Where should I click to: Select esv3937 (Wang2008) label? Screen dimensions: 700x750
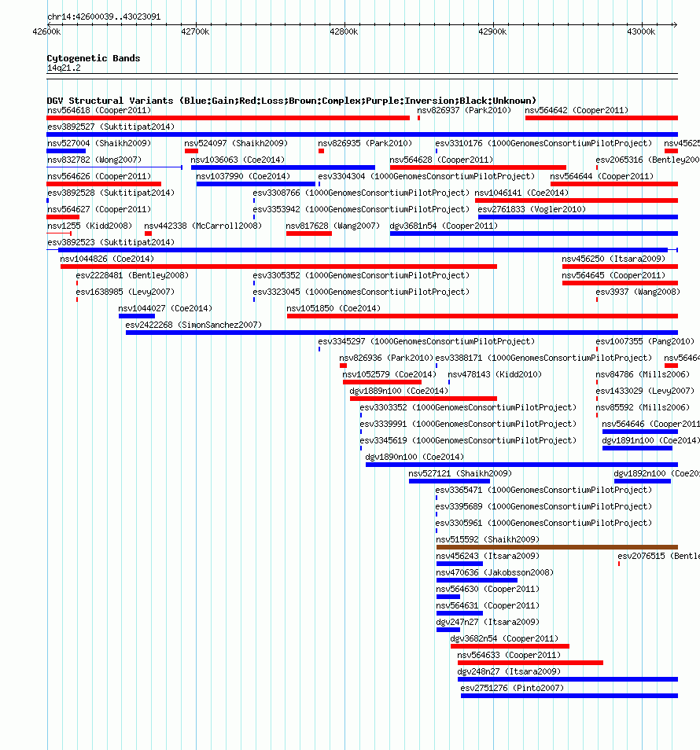click(x=638, y=292)
